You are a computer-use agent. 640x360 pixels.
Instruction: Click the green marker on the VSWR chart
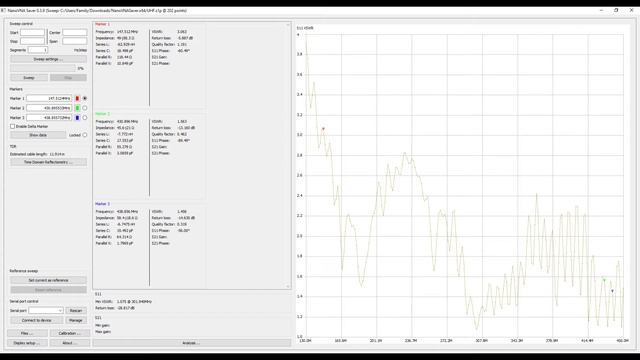[604, 280]
